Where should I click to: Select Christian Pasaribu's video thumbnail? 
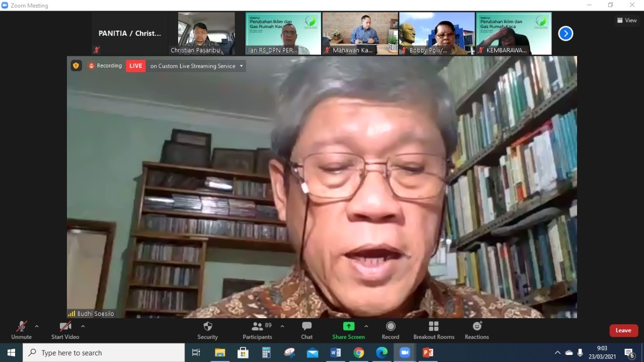click(x=202, y=33)
